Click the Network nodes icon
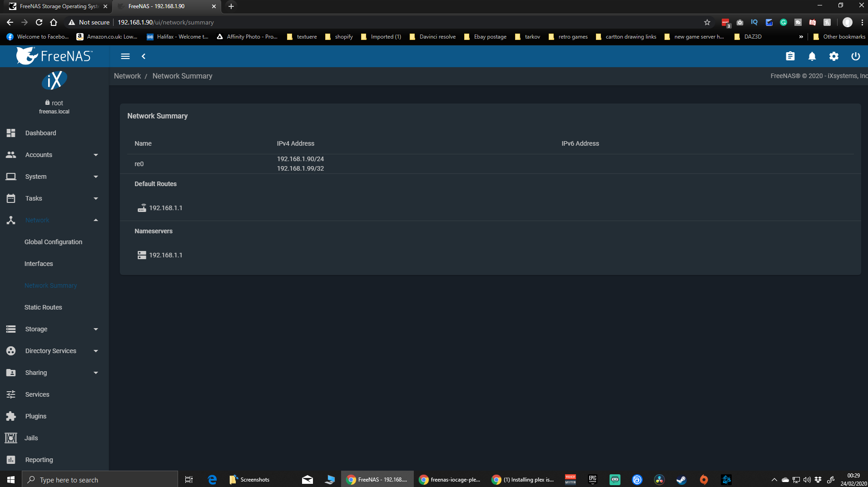 click(11, 220)
